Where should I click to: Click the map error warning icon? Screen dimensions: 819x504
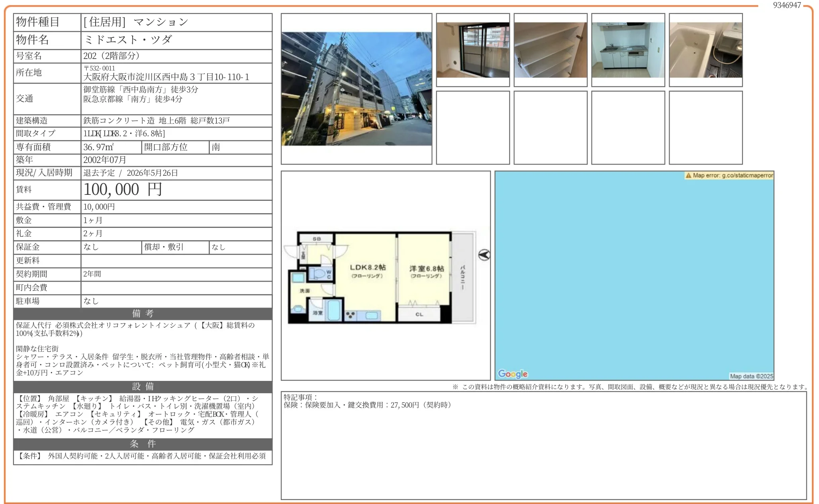(688, 175)
